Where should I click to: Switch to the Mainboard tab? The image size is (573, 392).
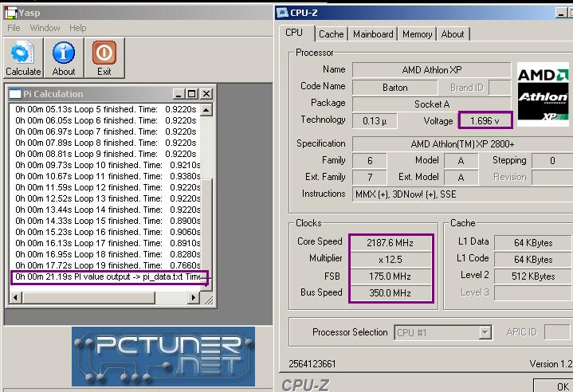[x=373, y=34]
